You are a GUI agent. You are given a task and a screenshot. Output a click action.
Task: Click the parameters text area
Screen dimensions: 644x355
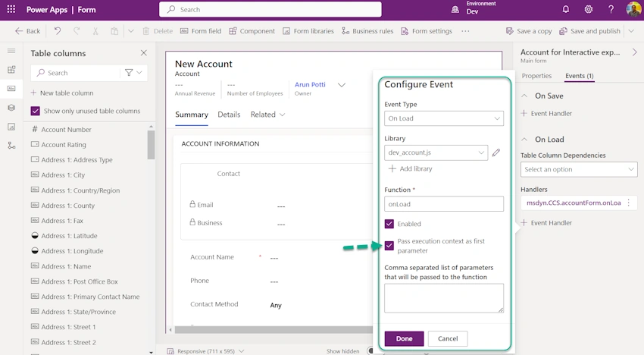tap(443, 298)
